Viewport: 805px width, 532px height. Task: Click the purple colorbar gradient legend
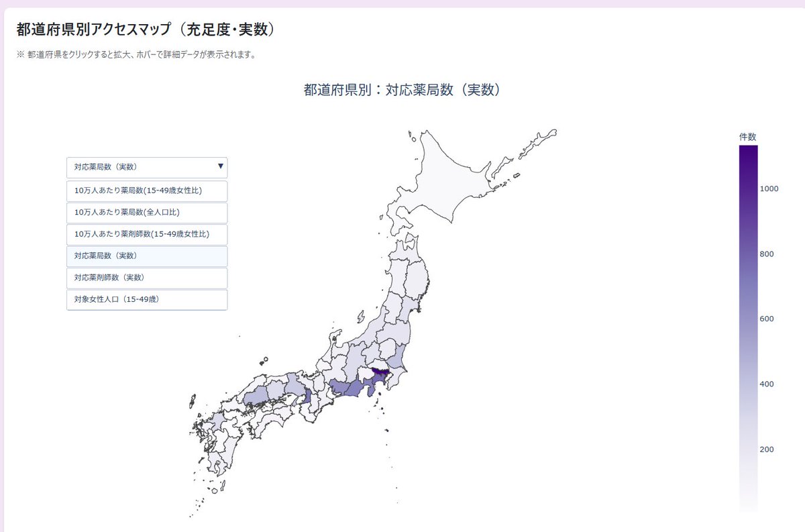(x=748, y=329)
